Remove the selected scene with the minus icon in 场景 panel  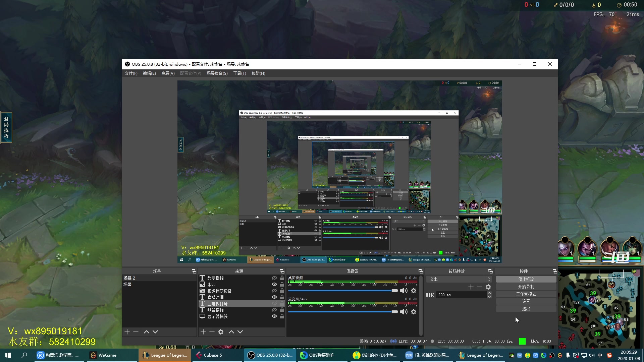coord(136,332)
